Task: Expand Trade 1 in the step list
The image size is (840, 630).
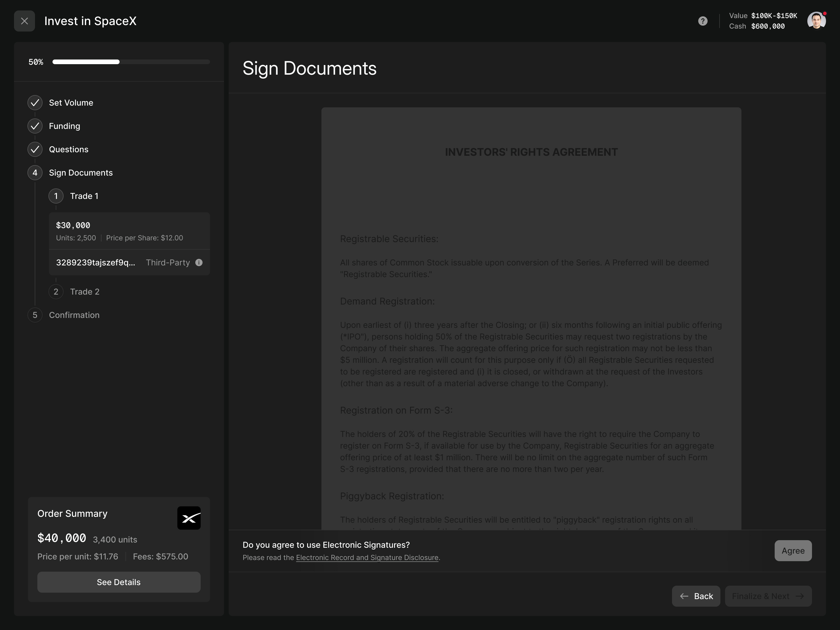Action: 84,196
